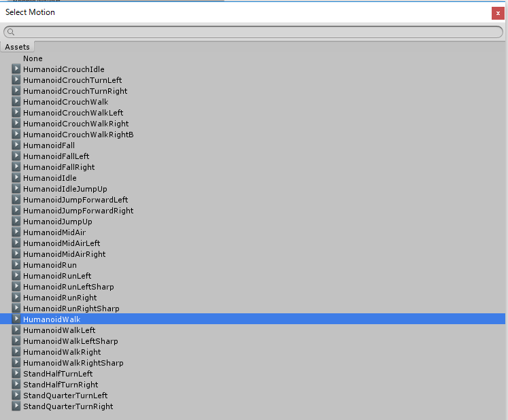Select HumanoidRunLeftSharp clip

pos(68,287)
